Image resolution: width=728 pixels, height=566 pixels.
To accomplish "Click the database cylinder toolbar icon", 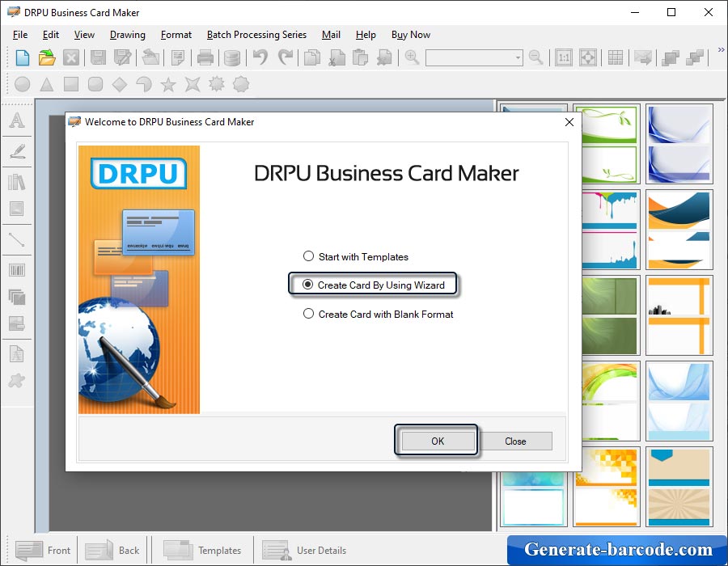I will 231,58.
